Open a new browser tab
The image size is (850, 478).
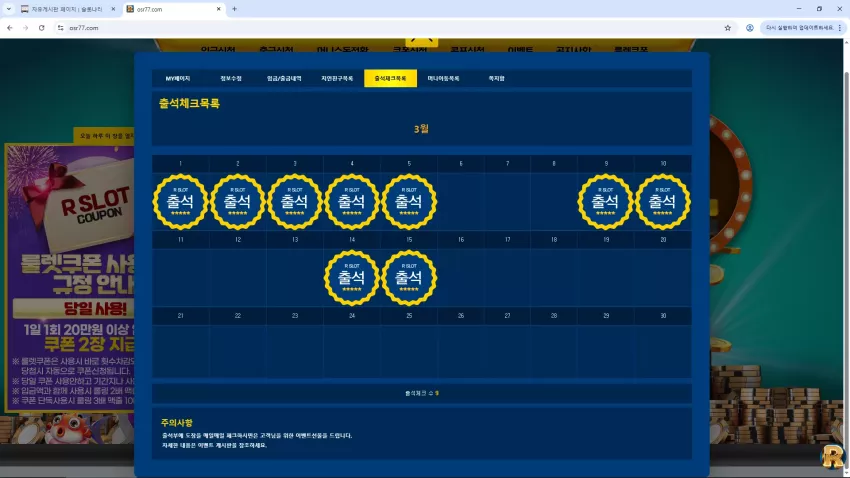(x=234, y=9)
